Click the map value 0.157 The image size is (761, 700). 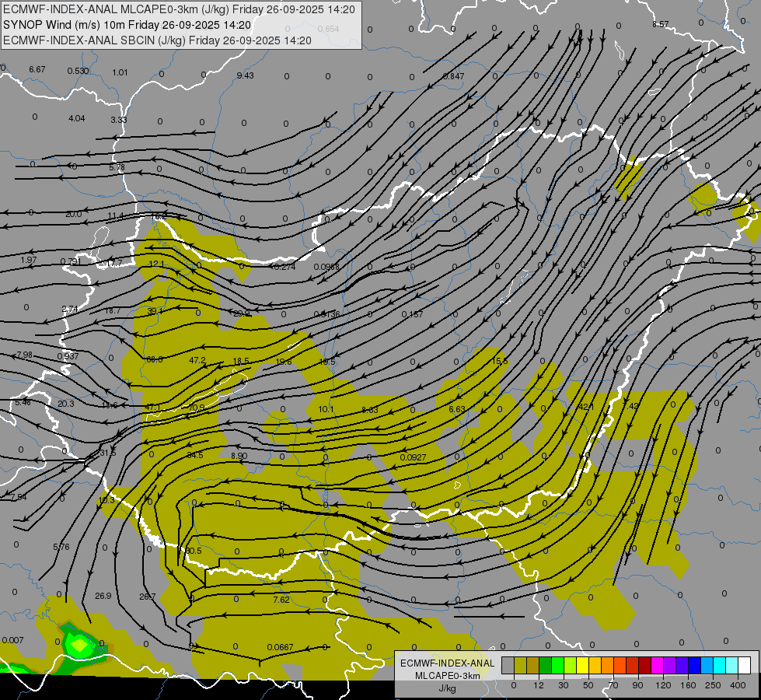click(413, 313)
